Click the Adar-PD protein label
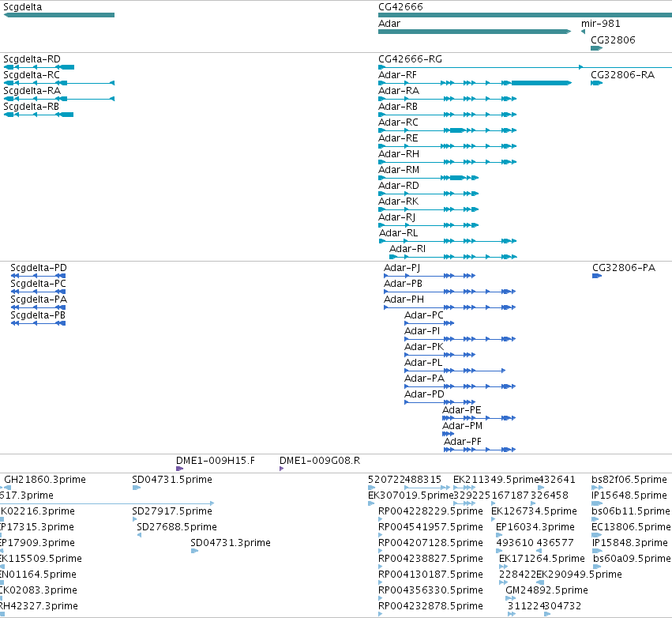Screen dimensions: 672x618 tap(424, 394)
